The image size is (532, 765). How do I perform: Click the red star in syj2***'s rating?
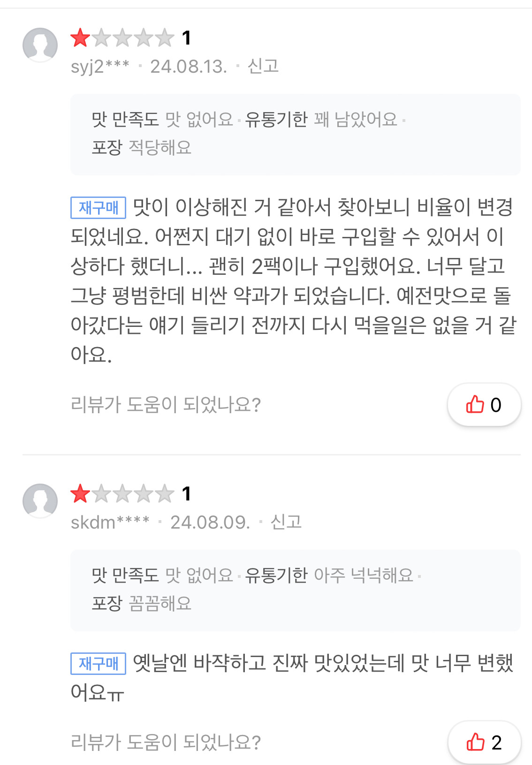tap(80, 38)
